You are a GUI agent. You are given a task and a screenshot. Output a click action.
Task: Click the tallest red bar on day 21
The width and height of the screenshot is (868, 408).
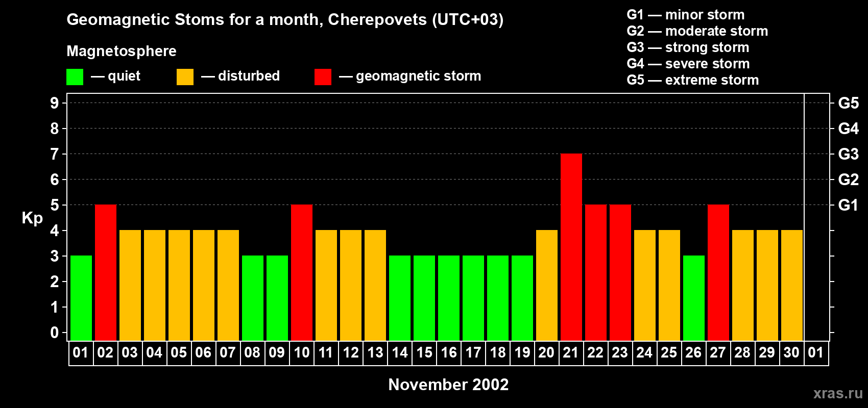[x=571, y=247]
